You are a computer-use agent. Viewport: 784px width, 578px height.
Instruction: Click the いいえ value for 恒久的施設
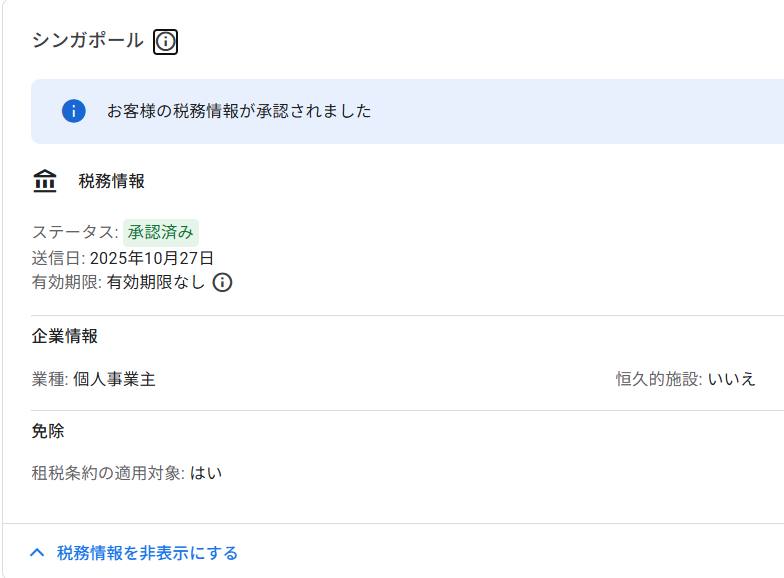pos(732,379)
